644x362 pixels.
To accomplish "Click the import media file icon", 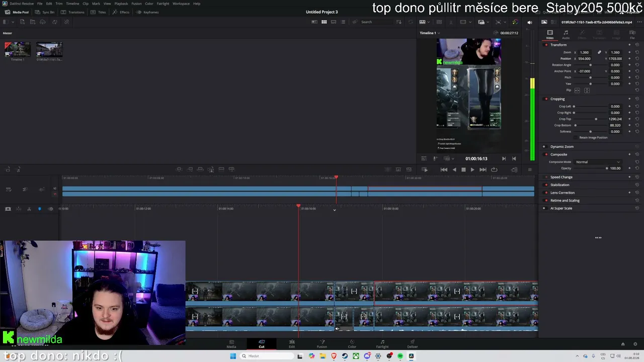I will click(x=22, y=22).
